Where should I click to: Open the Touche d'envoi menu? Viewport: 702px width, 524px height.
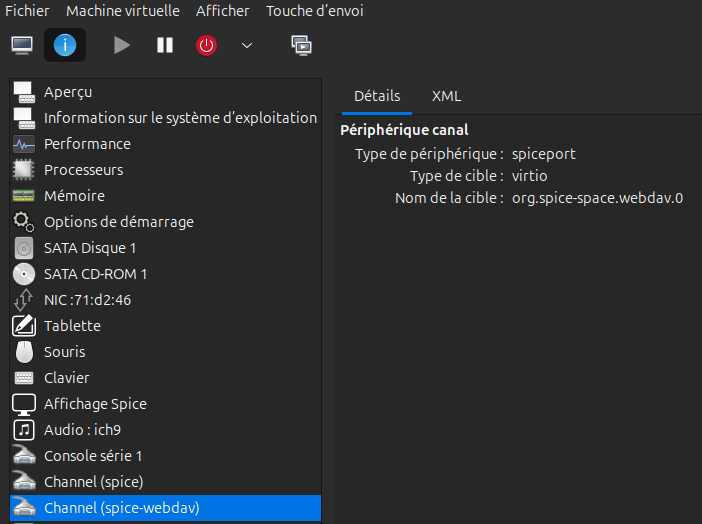coord(314,11)
